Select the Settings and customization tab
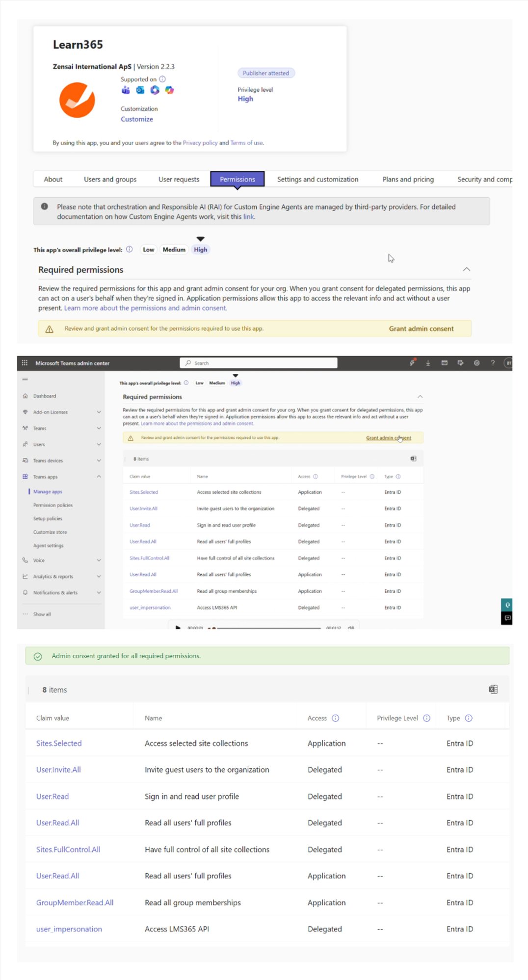This screenshot has width=528, height=980. (x=317, y=180)
